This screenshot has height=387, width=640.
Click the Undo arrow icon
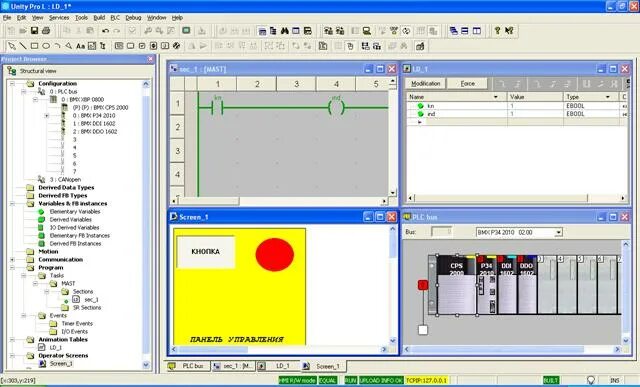(x=105, y=31)
